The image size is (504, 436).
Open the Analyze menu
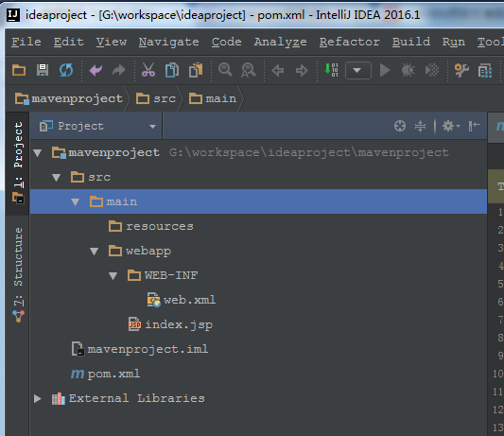coord(281,43)
